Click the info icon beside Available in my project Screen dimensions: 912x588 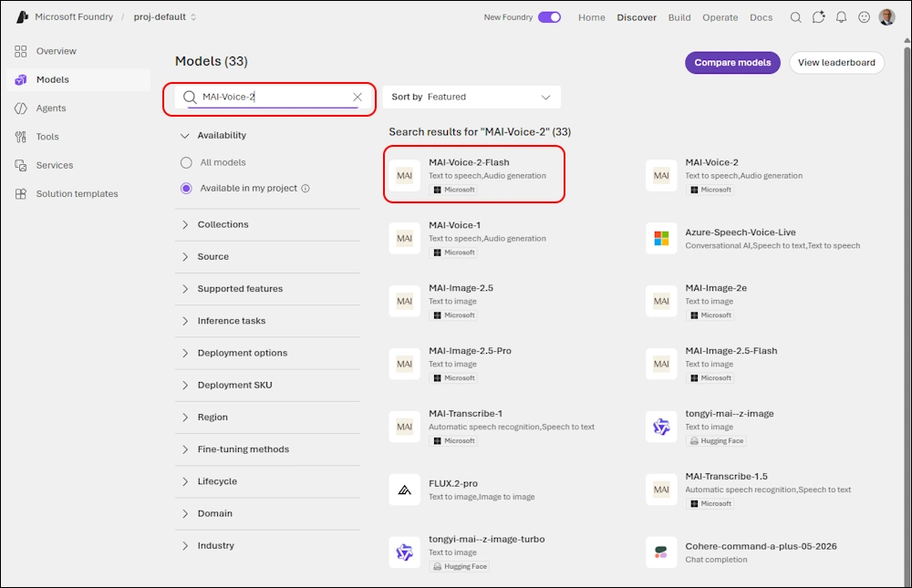tap(306, 189)
